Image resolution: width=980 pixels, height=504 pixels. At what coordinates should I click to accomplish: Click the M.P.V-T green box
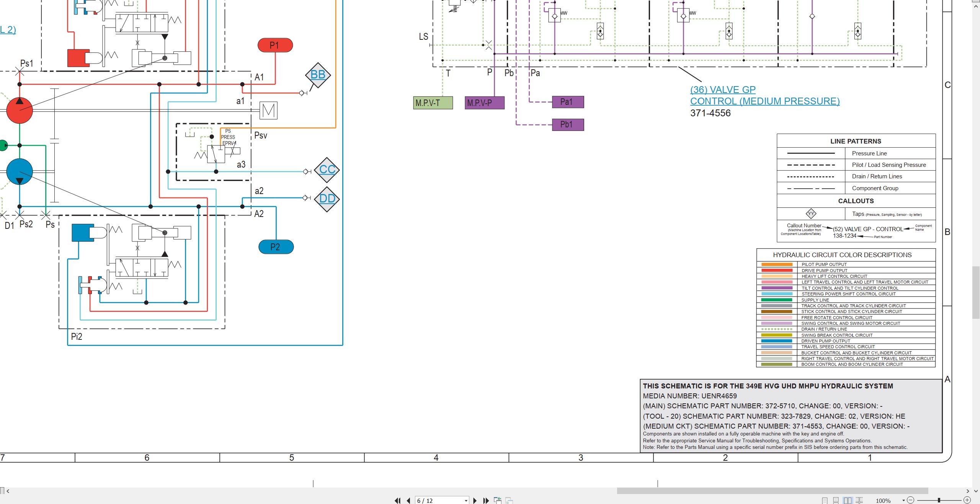click(x=433, y=103)
